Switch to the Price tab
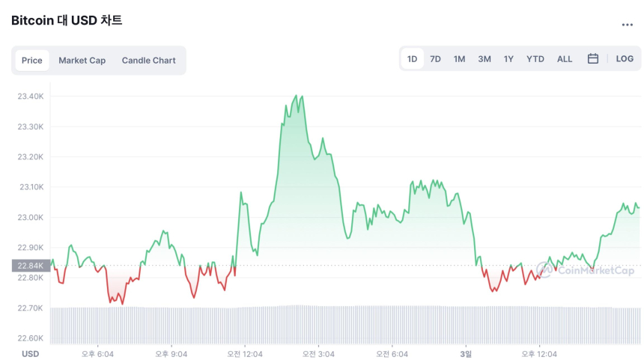The height and width of the screenshot is (360, 644). 32,61
